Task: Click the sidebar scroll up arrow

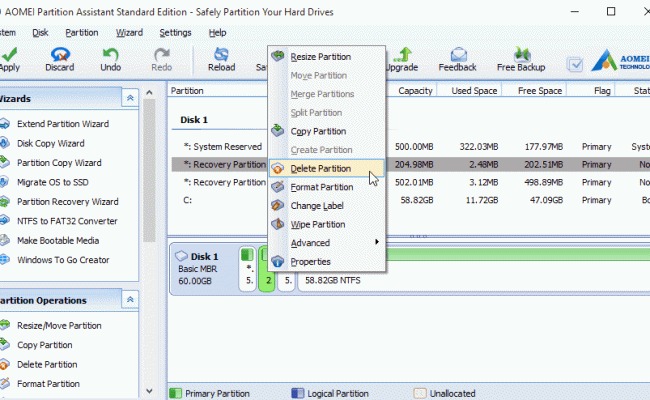Action: (x=149, y=93)
